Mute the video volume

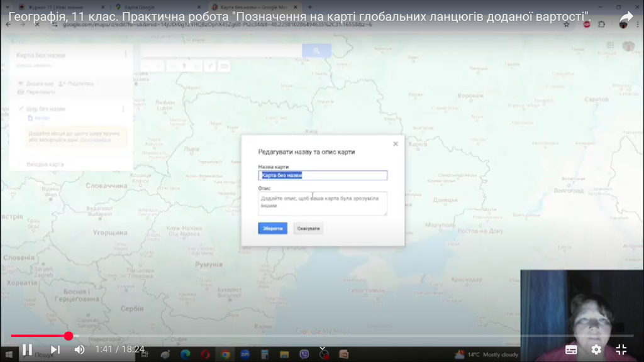[80, 349]
